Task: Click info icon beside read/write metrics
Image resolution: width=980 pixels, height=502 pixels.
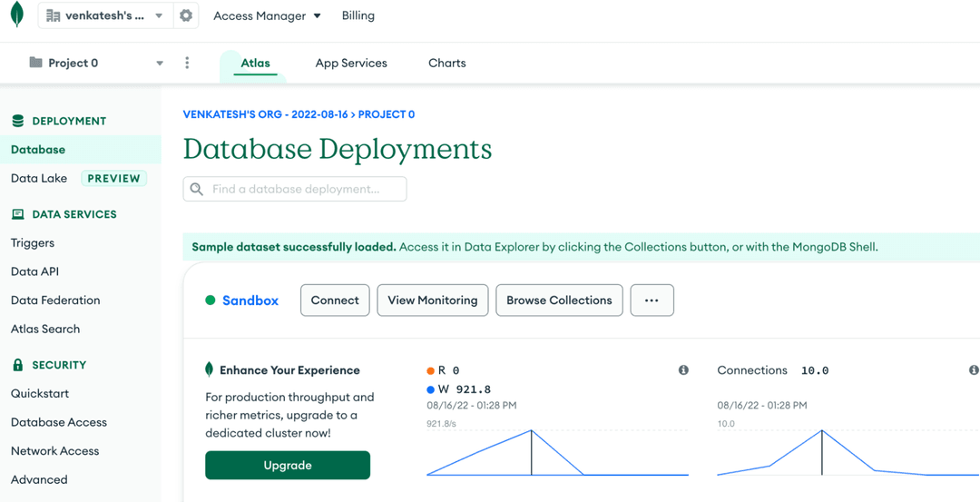Action: (683, 370)
